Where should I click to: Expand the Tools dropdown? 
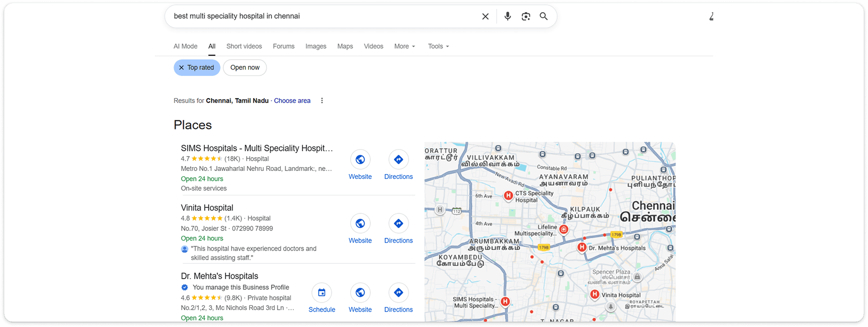click(439, 46)
